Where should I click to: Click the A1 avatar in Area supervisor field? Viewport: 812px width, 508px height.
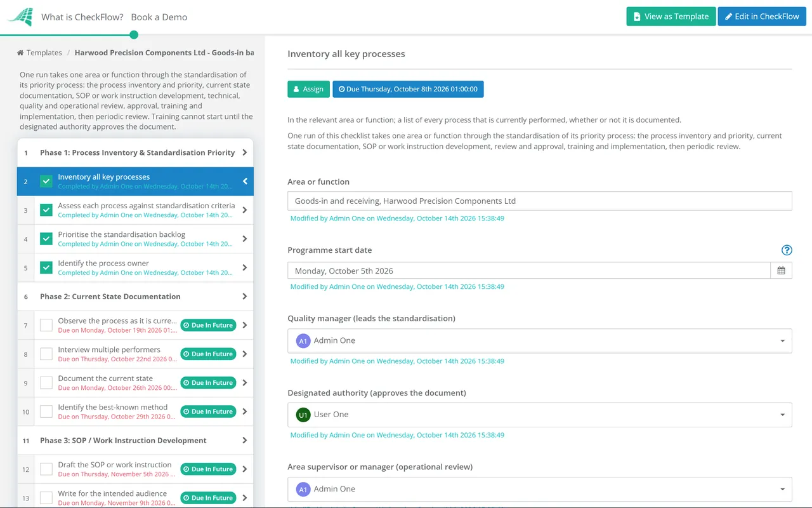pos(303,490)
